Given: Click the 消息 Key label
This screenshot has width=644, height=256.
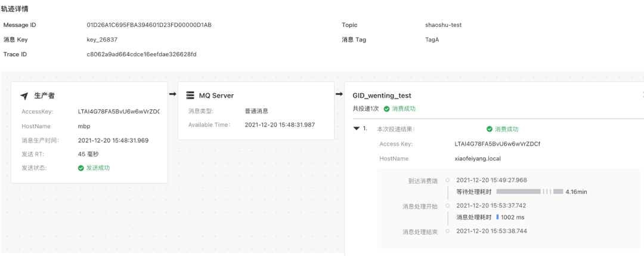Looking at the screenshot, I should click(16, 40).
